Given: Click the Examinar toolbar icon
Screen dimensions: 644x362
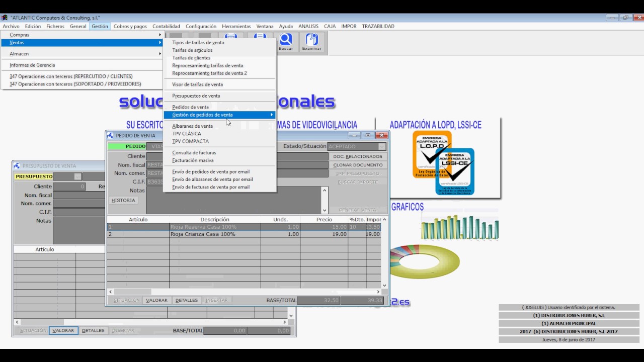Looking at the screenshot, I should pos(312,42).
